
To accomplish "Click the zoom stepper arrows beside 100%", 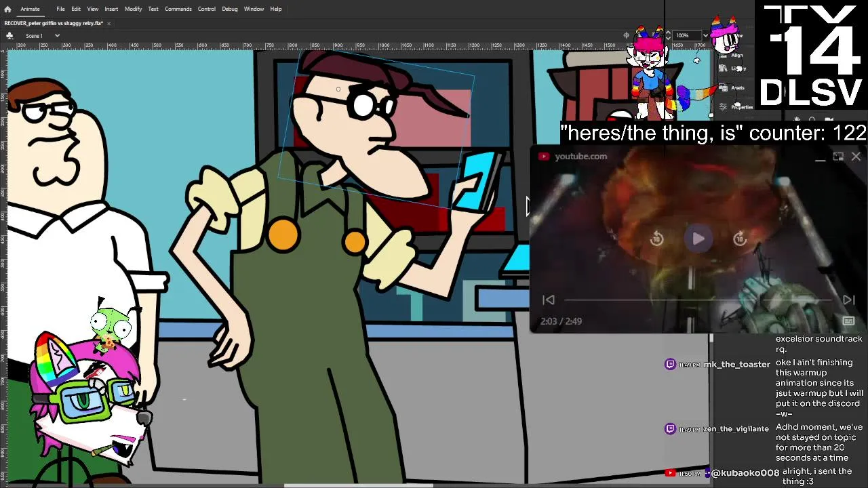I will (x=668, y=35).
